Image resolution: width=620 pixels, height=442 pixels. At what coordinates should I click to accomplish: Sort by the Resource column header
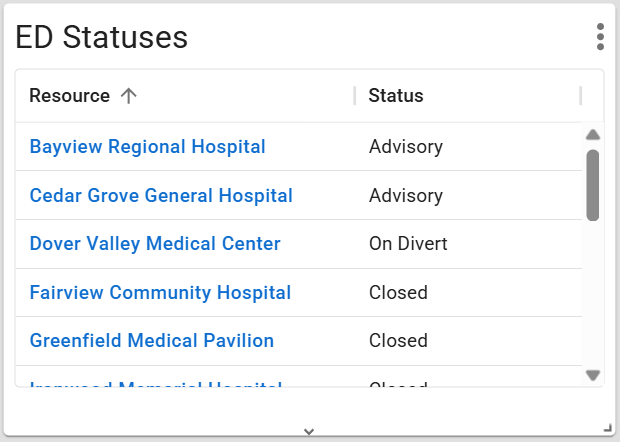point(70,96)
